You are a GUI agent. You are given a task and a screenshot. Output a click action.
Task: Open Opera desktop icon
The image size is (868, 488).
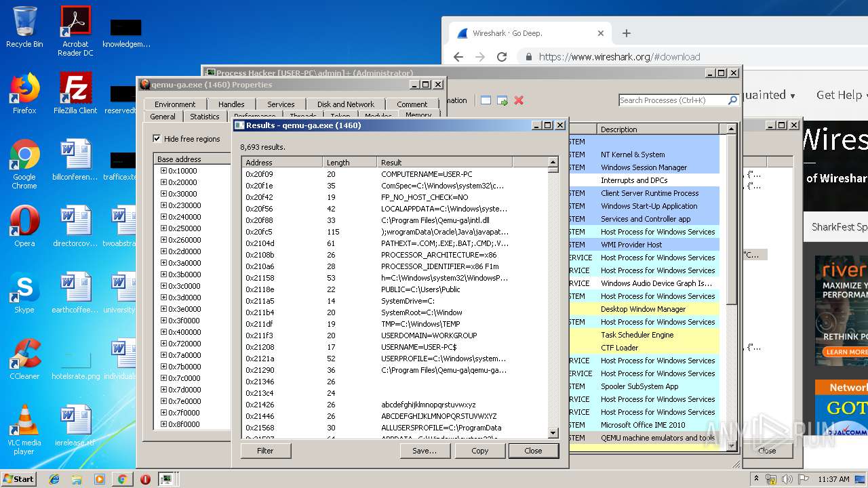point(24,226)
